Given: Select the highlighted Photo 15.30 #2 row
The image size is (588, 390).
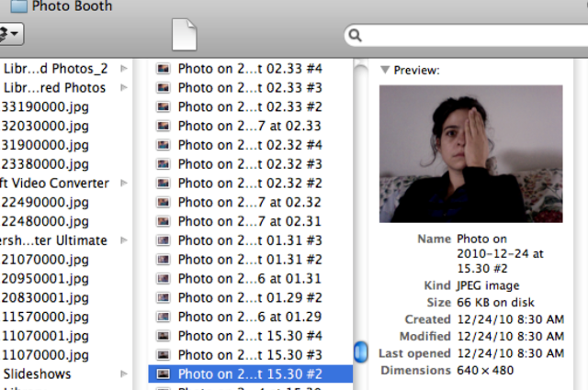Looking at the screenshot, I should click(x=249, y=373).
